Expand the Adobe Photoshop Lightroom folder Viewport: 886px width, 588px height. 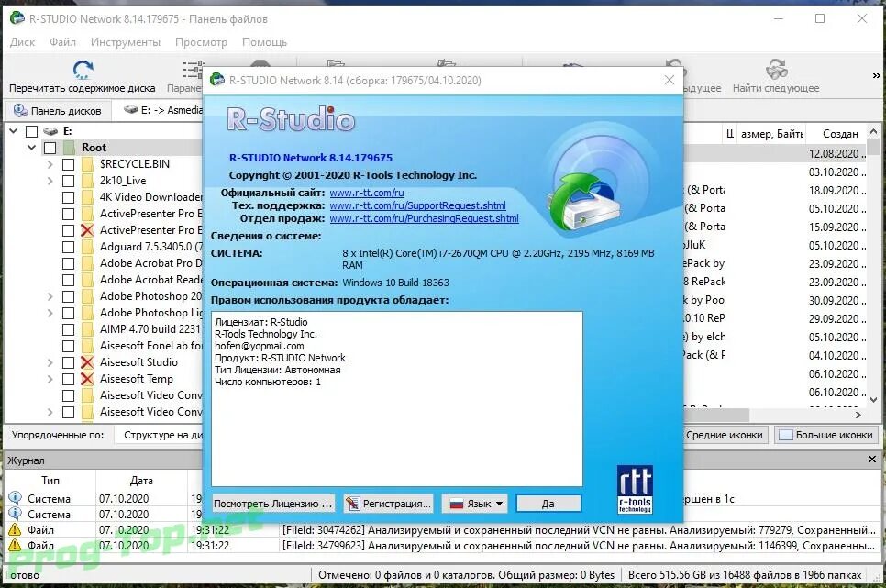point(50,313)
